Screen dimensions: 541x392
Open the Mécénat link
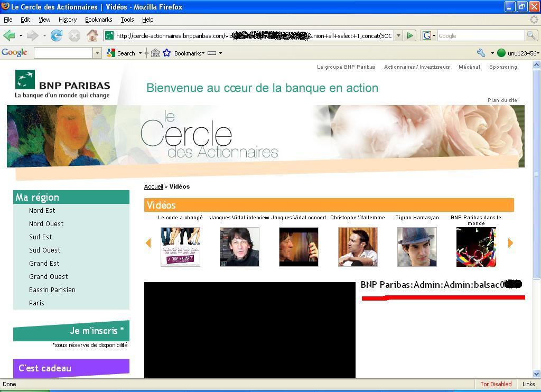[470, 67]
